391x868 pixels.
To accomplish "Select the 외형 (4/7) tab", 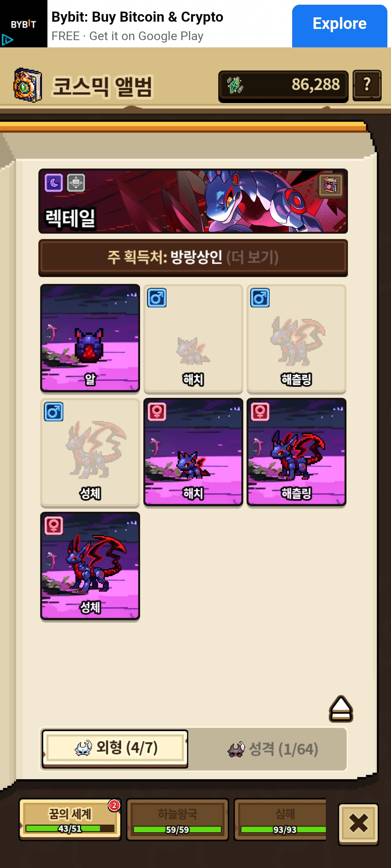I will click(115, 749).
